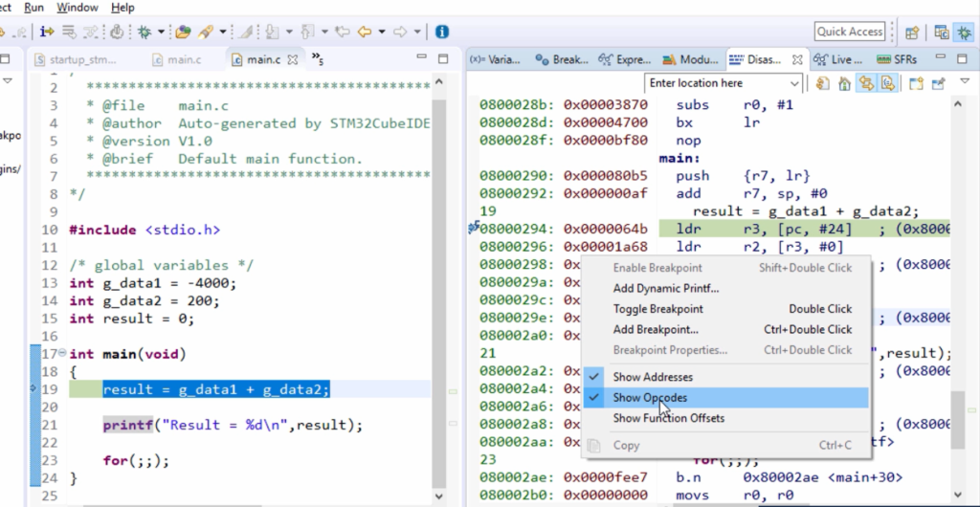Click the debug bug launch icon

[x=145, y=32]
